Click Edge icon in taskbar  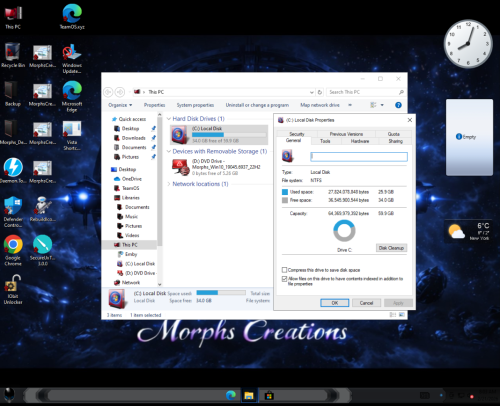coord(231,395)
